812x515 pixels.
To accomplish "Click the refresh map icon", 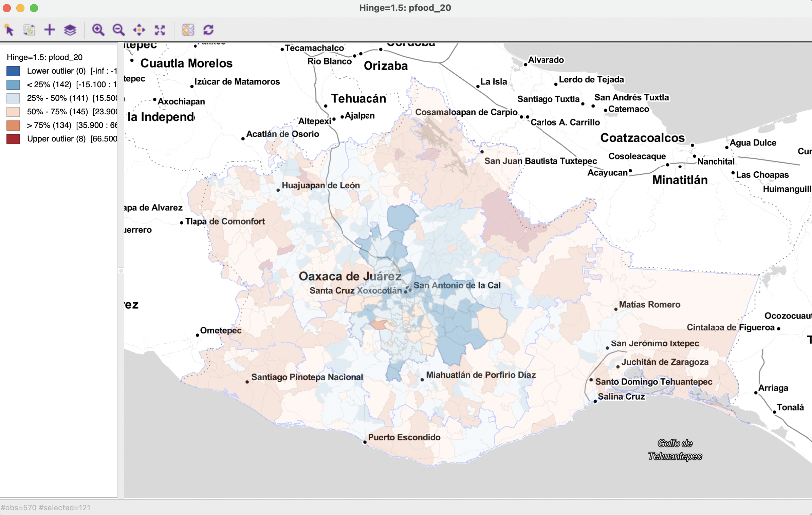I will (x=208, y=30).
